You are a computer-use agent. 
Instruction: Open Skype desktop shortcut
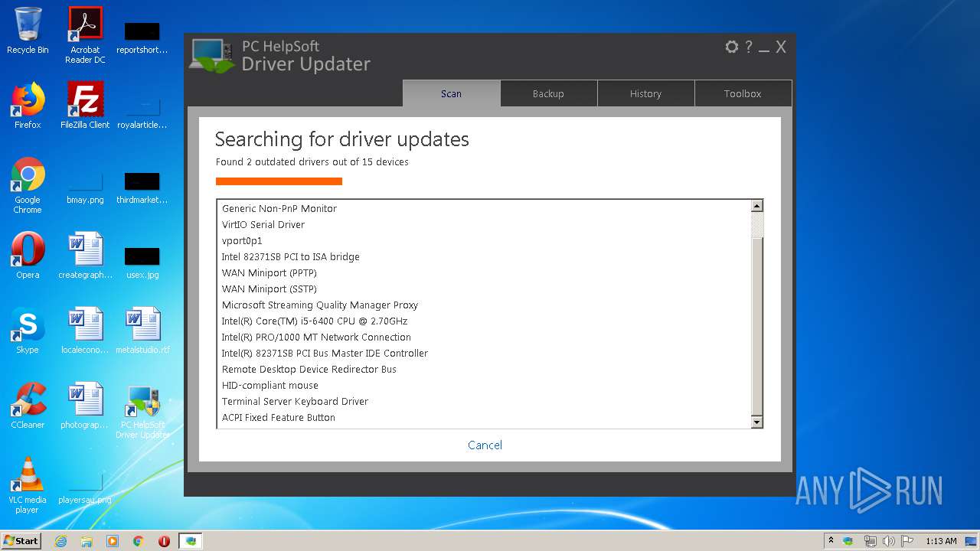(28, 331)
